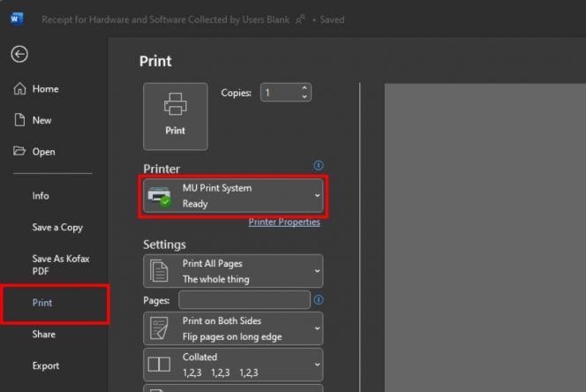The width and height of the screenshot is (586, 392).
Task: Open the Print All Pages dropdown
Action: [233, 271]
